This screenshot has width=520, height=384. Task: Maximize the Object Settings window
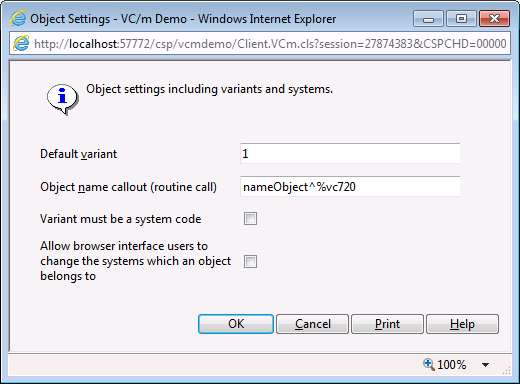coord(461,19)
